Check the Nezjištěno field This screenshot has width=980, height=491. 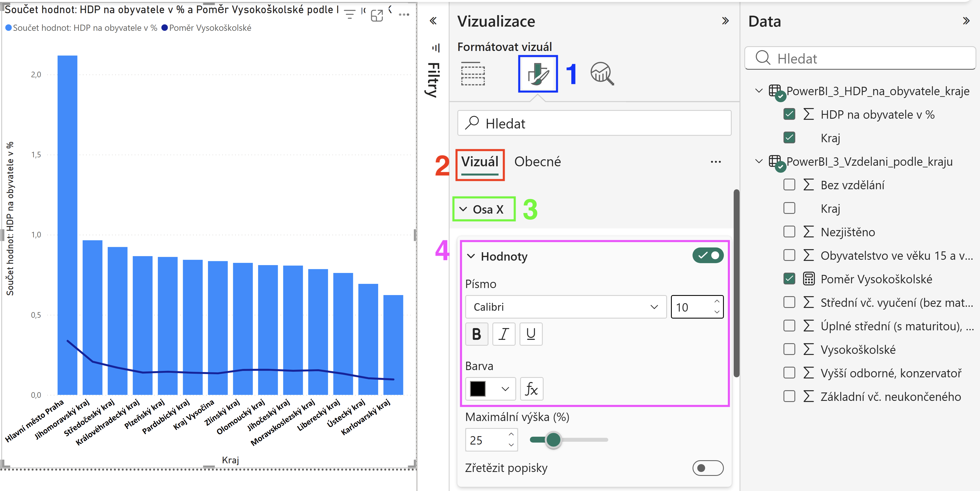789,232
